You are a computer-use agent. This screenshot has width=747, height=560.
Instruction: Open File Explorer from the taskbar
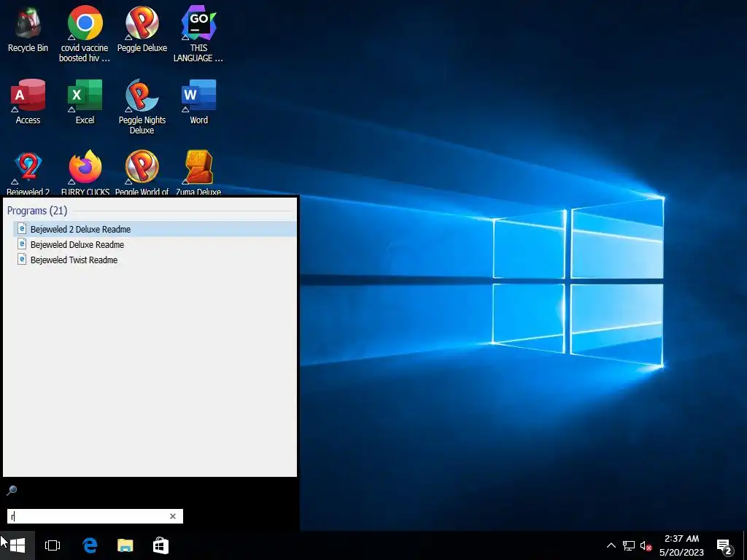pyautogui.click(x=125, y=545)
